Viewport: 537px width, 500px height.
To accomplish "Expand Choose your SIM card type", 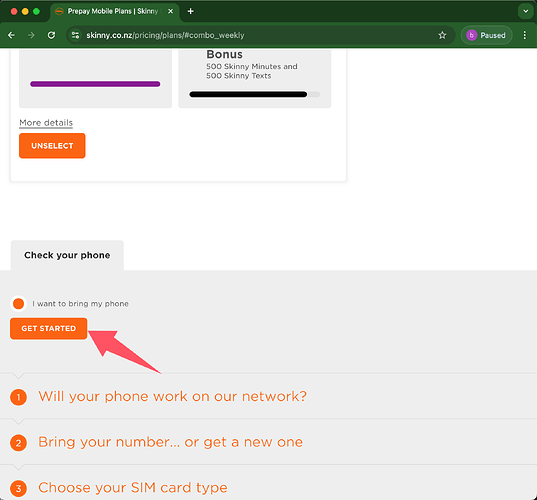I will [x=133, y=488].
